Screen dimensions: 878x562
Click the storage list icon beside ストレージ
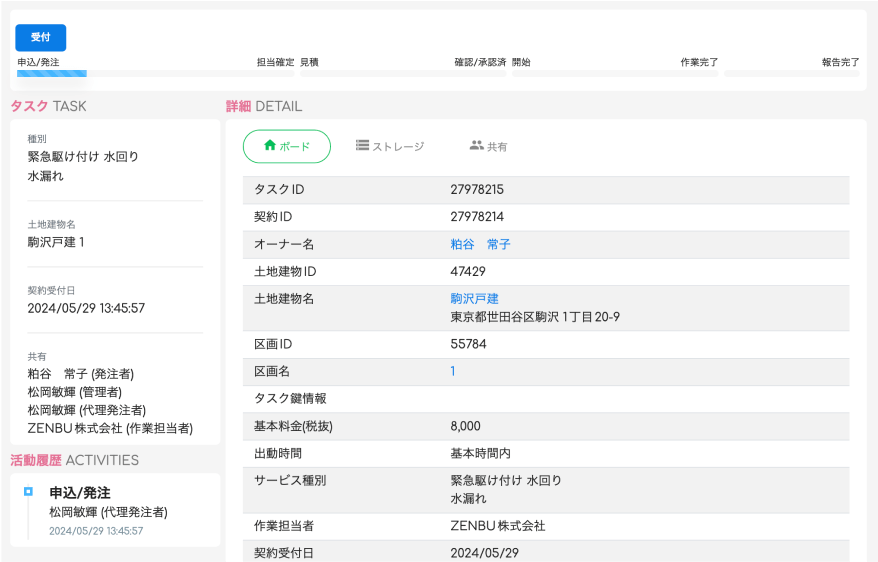363,146
